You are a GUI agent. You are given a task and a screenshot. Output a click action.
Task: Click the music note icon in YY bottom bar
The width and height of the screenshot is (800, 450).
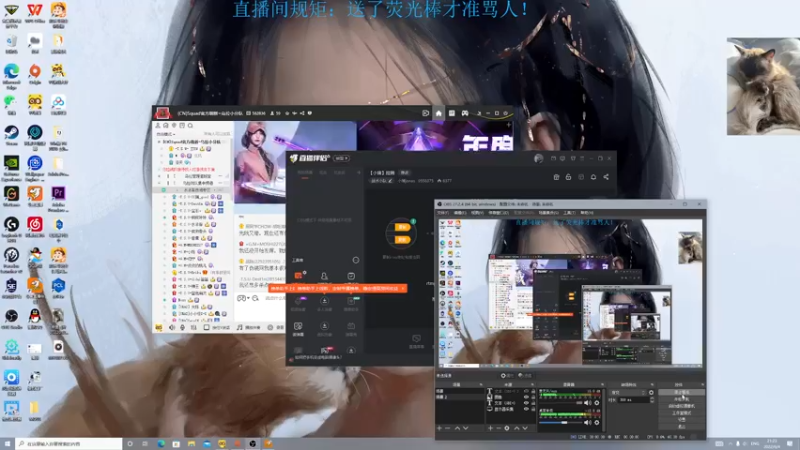pos(239,328)
